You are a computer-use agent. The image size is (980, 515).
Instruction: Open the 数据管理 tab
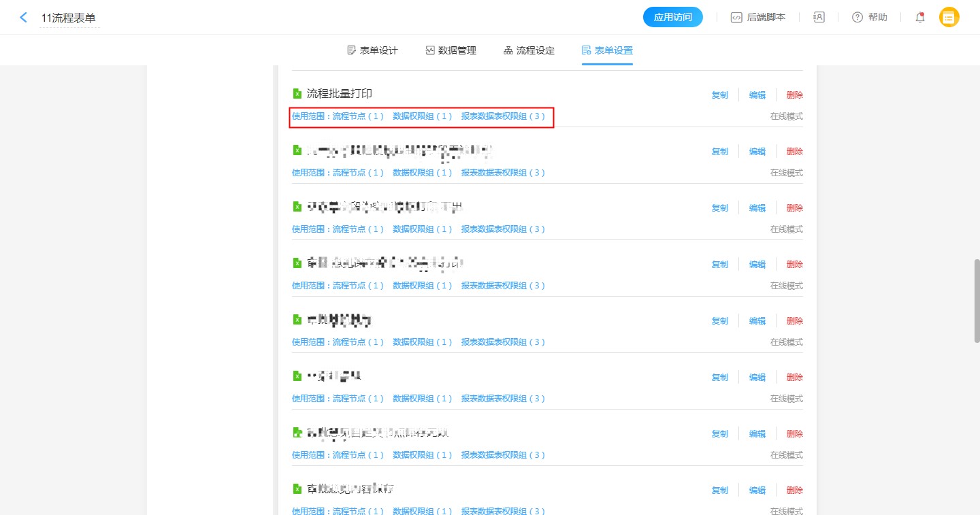pos(451,50)
